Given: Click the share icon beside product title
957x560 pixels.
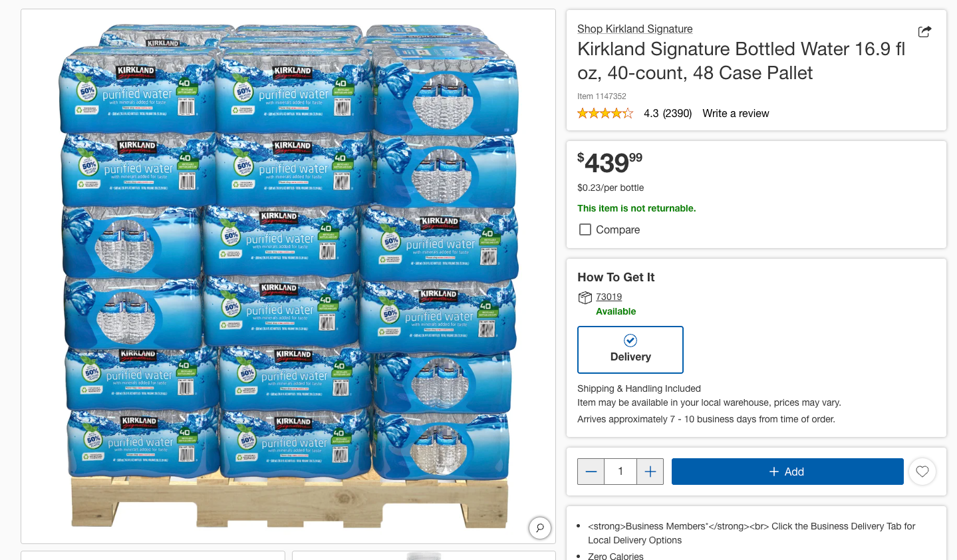Looking at the screenshot, I should 924,31.
